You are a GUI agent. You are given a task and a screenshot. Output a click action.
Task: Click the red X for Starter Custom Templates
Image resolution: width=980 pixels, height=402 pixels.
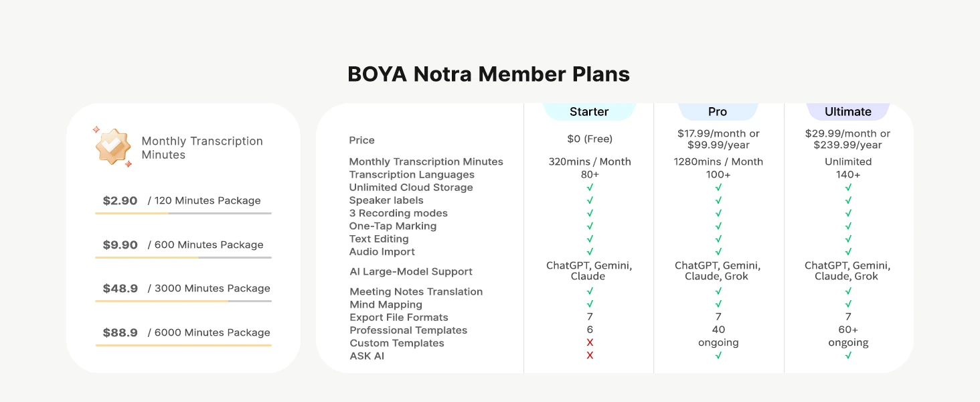(x=590, y=342)
